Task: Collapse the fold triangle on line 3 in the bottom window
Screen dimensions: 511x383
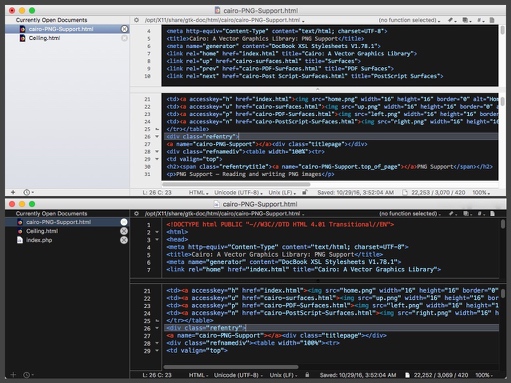Action: pos(157,240)
